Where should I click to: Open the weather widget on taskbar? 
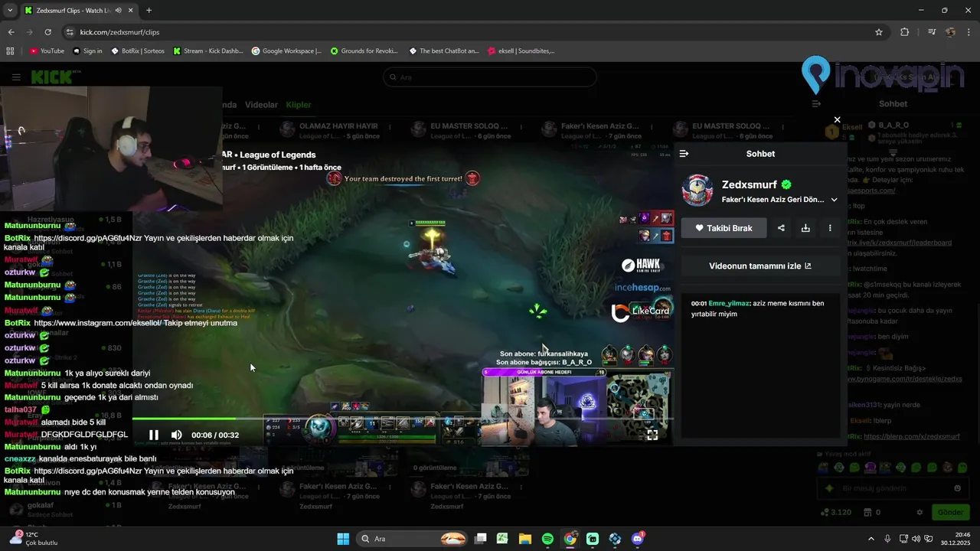point(34,539)
